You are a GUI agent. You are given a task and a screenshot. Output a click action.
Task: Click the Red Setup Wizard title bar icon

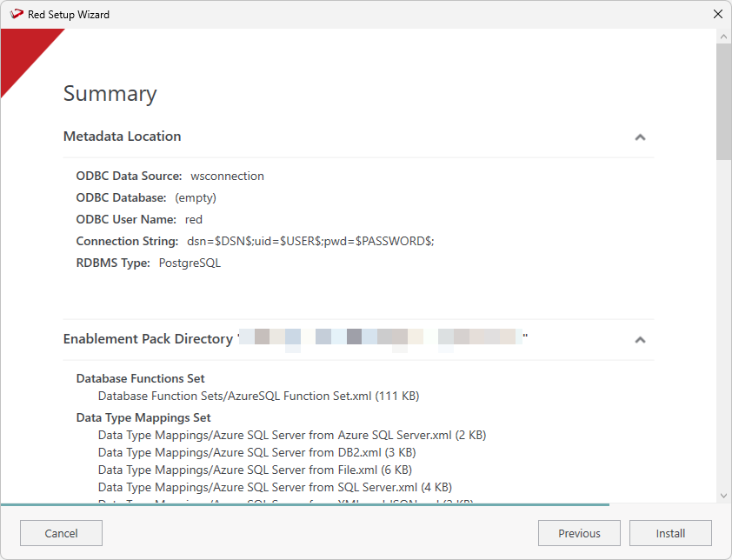coord(16,14)
